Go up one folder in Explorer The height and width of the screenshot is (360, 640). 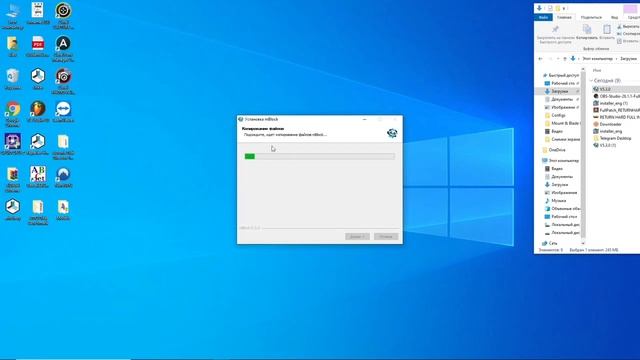click(564, 59)
